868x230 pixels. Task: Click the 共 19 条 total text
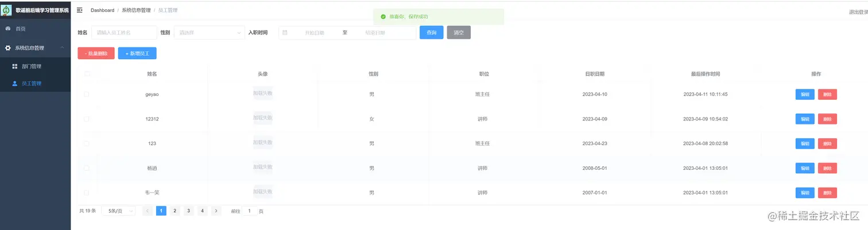[x=88, y=211]
